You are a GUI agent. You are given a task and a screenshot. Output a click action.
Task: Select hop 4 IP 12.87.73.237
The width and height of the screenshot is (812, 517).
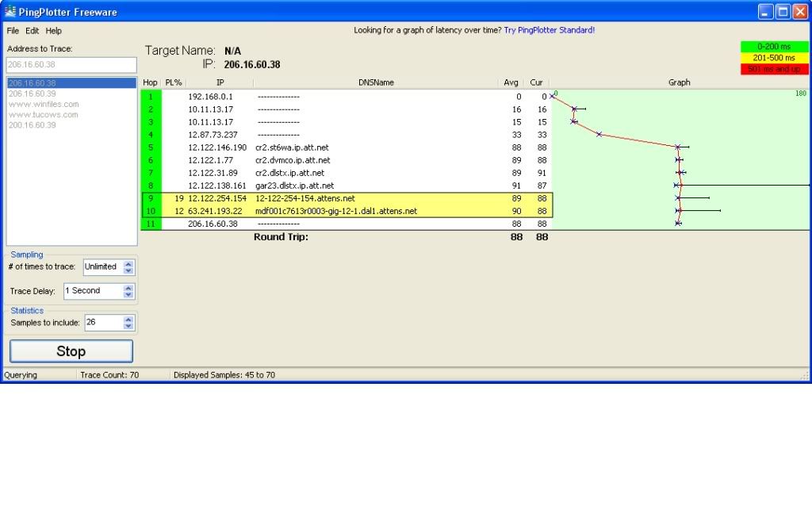tap(213, 135)
